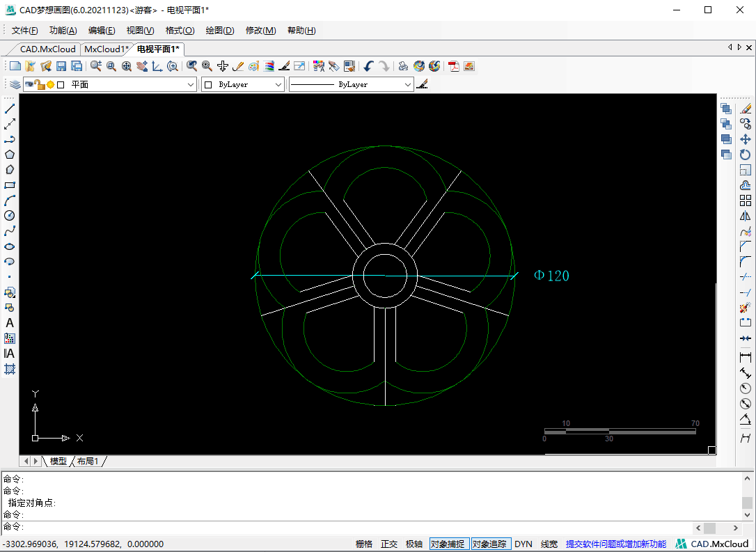Choose the Rotate tool
Screen dimensions: 756x552
[x=746, y=155]
